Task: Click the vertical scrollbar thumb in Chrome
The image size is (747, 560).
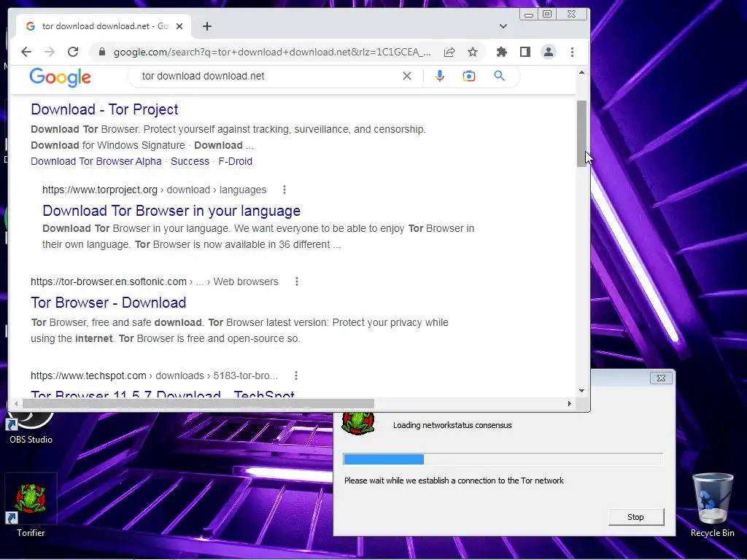Action: pyautogui.click(x=581, y=134)
